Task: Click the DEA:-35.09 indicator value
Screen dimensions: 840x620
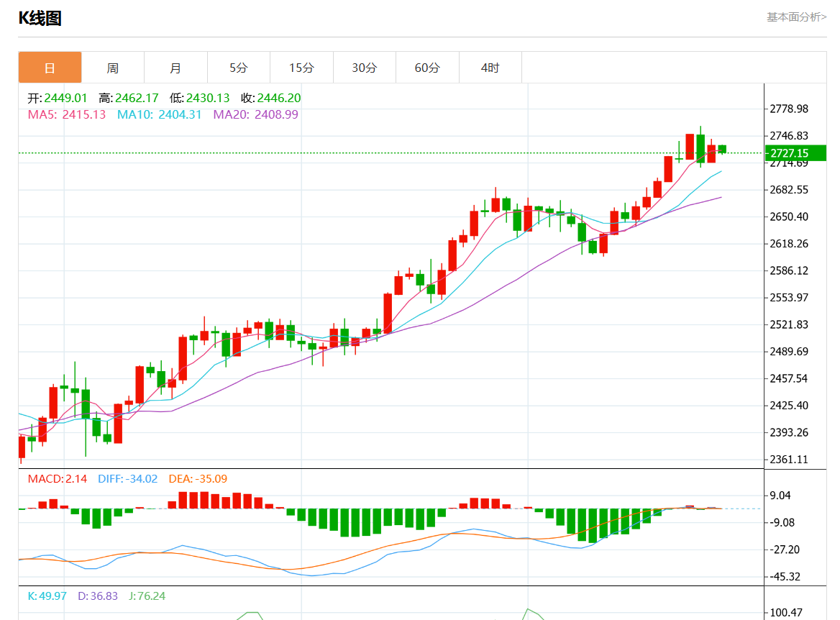Action: pyautogui.click(x=198, y=478)
